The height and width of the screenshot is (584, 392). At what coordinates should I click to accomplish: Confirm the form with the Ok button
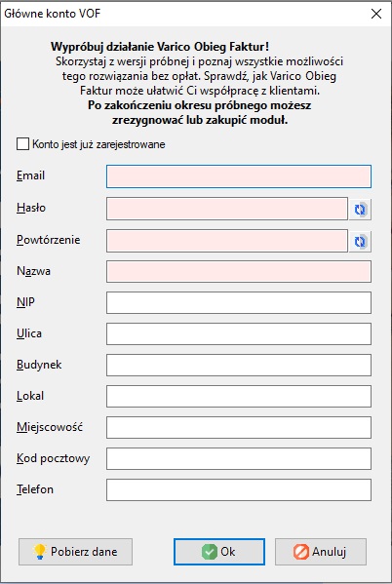pyautogui.click(x=219, y=552)
